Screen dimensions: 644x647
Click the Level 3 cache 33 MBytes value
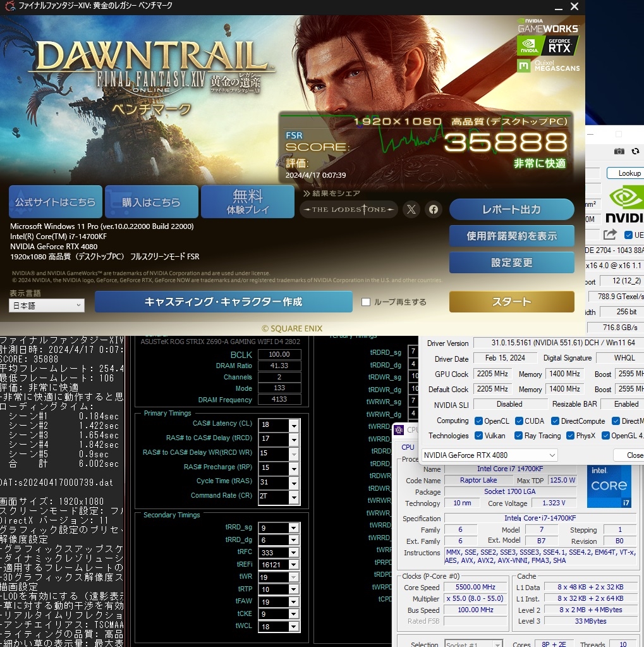(x=590, y=620)
